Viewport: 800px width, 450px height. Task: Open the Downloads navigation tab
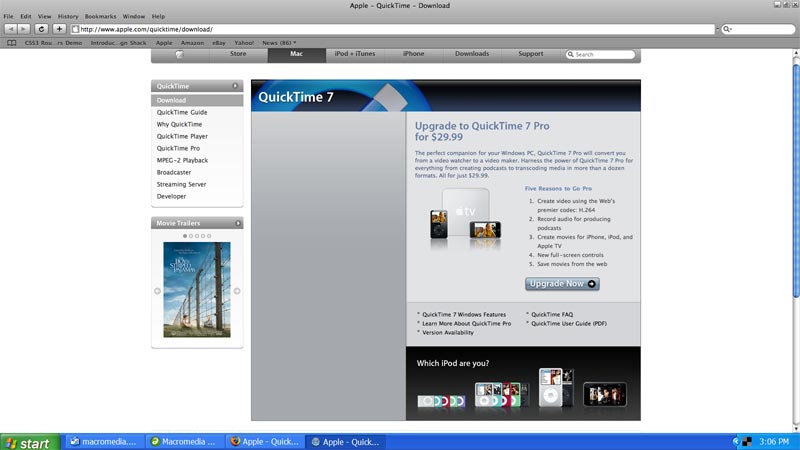point(472,54)
